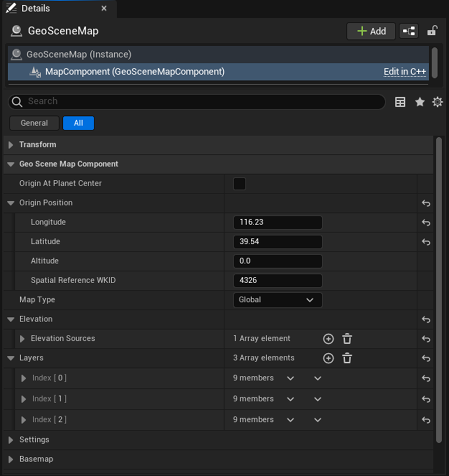Open the Map Type dropdown
449x476 pixels.
point(277,300)
